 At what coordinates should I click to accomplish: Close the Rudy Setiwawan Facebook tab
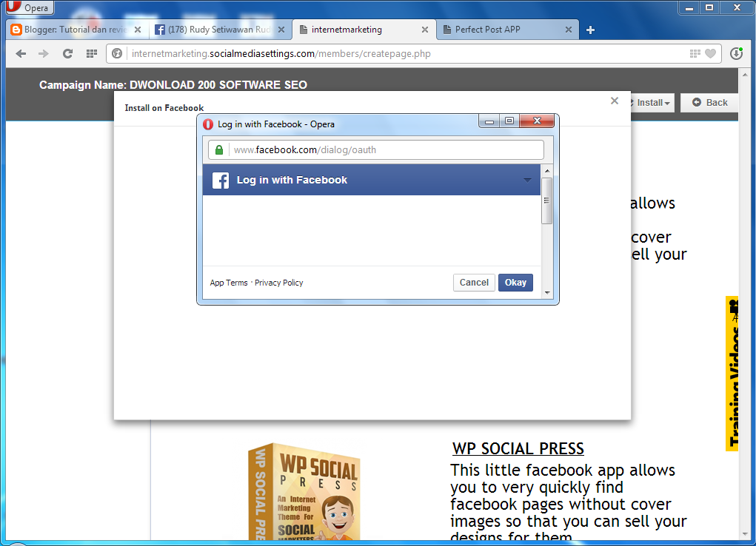point(281,30)
